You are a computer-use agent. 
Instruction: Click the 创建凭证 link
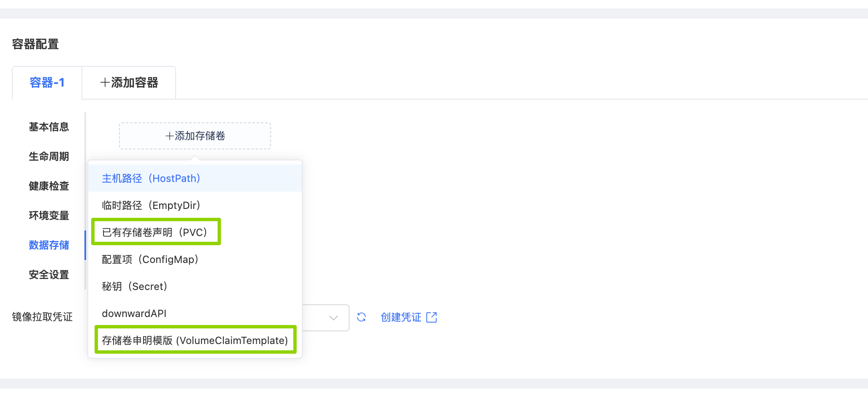tap(401, 317)
